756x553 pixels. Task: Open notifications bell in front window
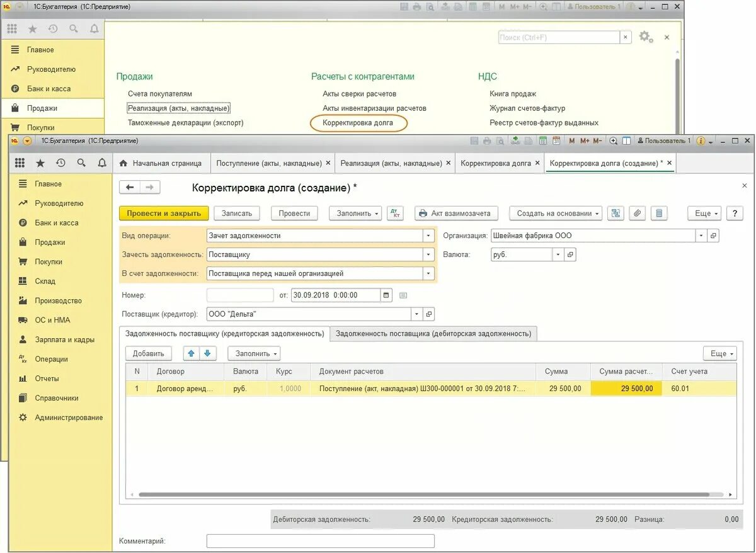[x=102, y=163]
